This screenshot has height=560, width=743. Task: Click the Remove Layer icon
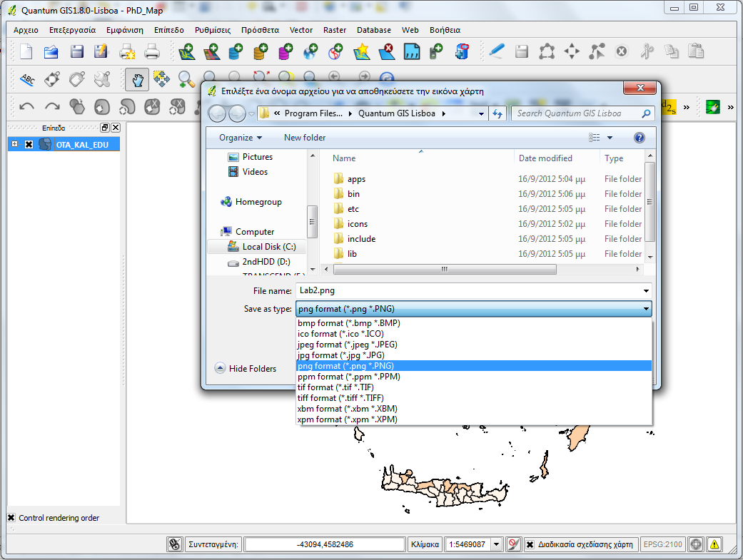pos(386,51)
